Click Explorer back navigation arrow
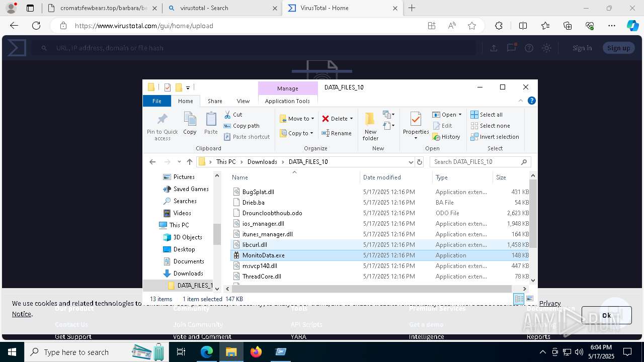Viewport: 644px width, 362px height. (x=152, y=162)
